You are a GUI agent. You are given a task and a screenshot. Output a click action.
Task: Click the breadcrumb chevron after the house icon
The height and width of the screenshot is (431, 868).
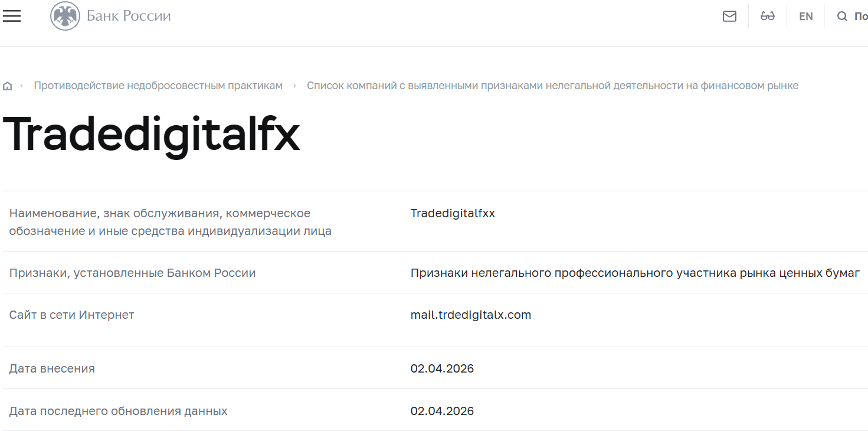tap(22, 85)
